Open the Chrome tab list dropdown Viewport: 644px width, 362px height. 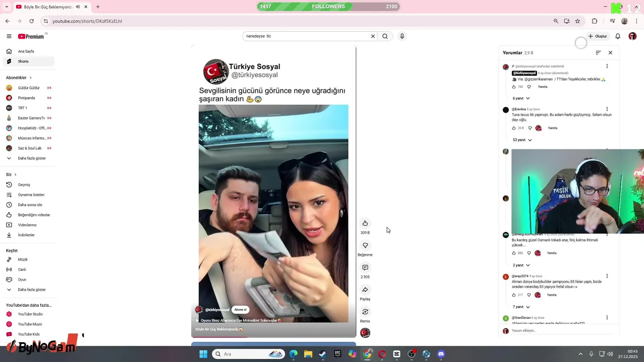point(6,7)
